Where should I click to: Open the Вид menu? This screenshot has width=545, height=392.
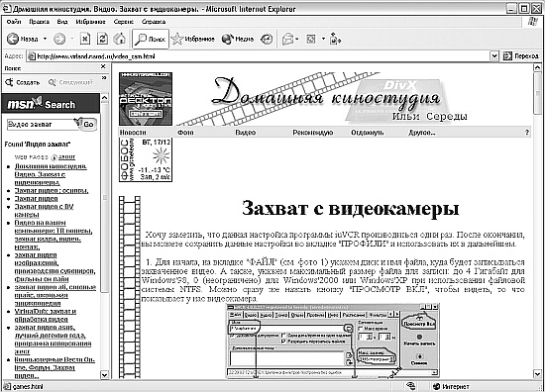(62, 22)
